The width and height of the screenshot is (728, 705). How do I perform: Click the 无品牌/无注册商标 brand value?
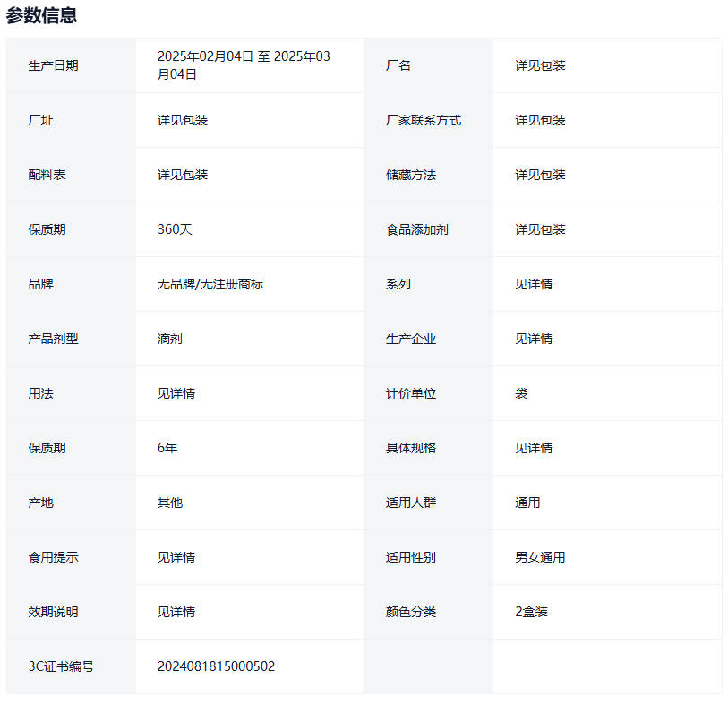tap(210, 284)
